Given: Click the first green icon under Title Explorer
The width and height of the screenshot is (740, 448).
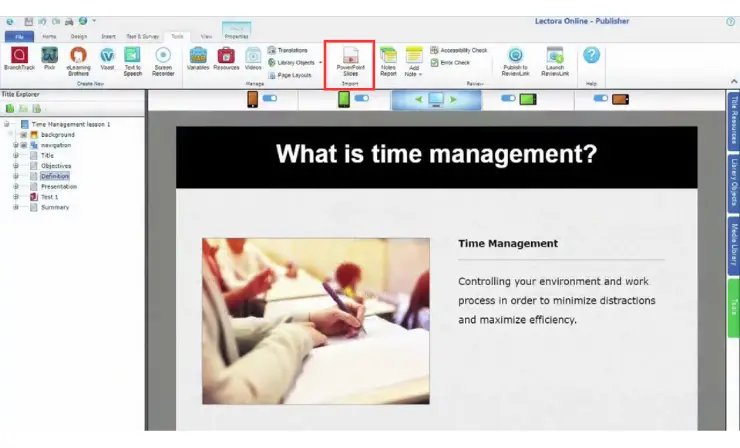Looking at the screenshot, I should coord(9,109).
